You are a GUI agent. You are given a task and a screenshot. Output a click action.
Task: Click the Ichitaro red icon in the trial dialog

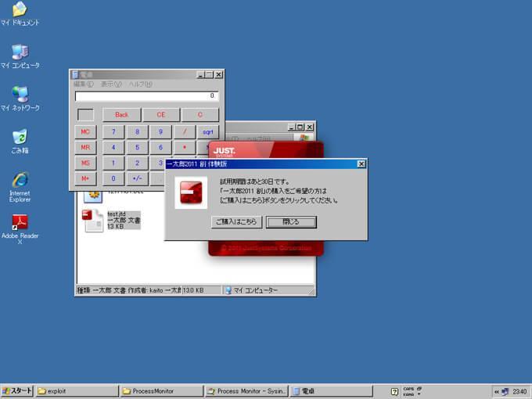(x=191, y=192)
